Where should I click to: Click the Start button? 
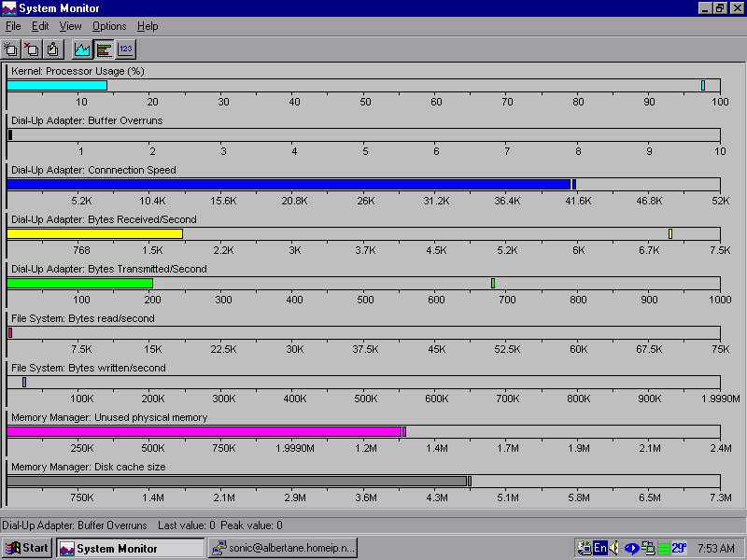coord(27,548)
